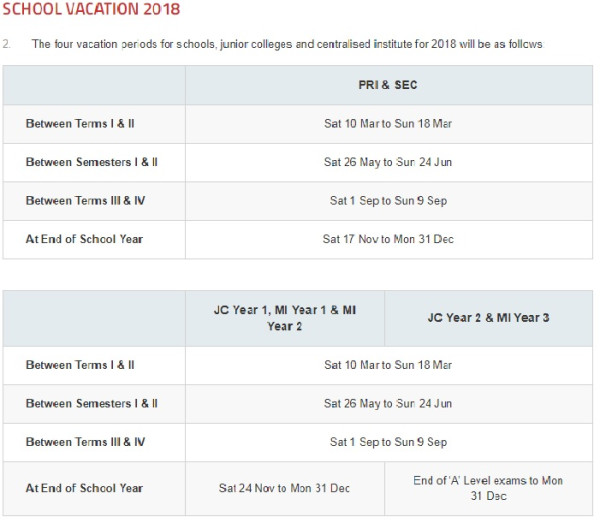Image resolution: width=600 pixels, height=523 pixels.
Task: Click the first table's Between Terms I & II label
Action: (80, 124)
